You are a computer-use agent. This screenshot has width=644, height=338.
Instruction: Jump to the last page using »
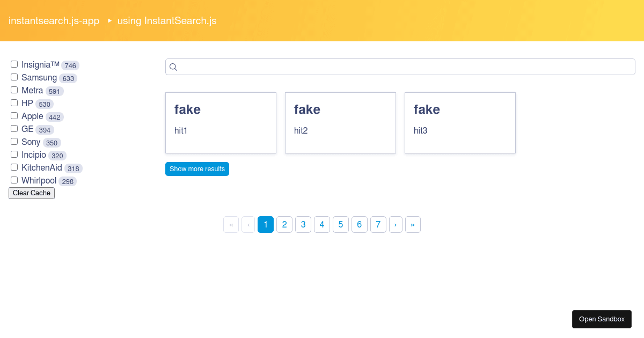tap(413, 224)
